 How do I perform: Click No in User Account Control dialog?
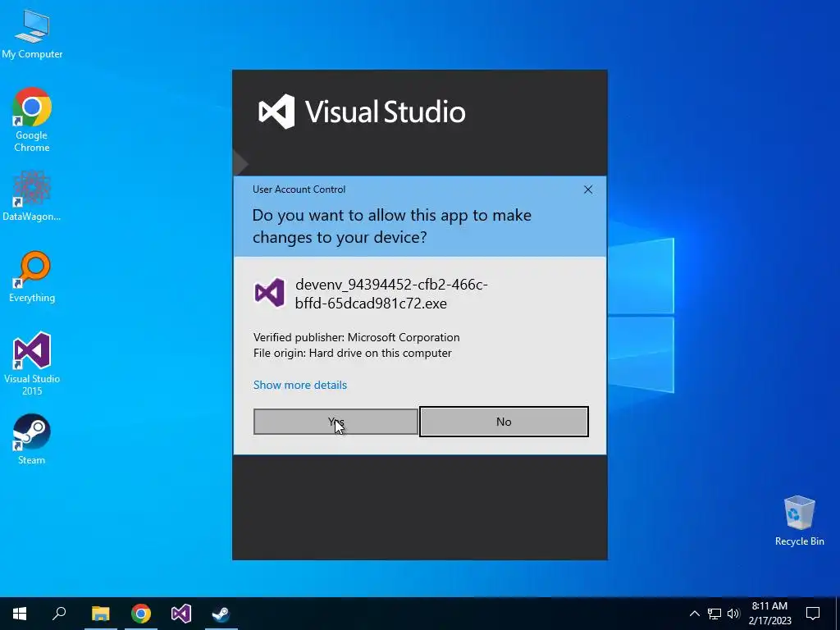504,422
